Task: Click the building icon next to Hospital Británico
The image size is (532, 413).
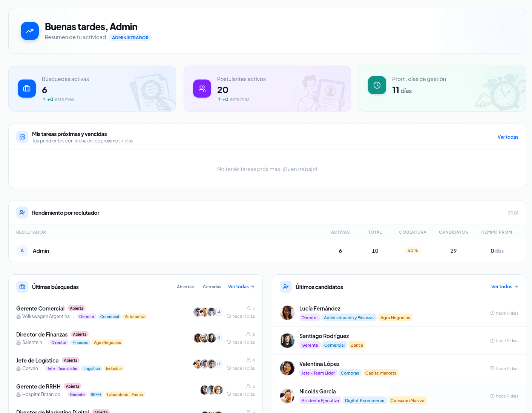Action: [x=18, y=395]
